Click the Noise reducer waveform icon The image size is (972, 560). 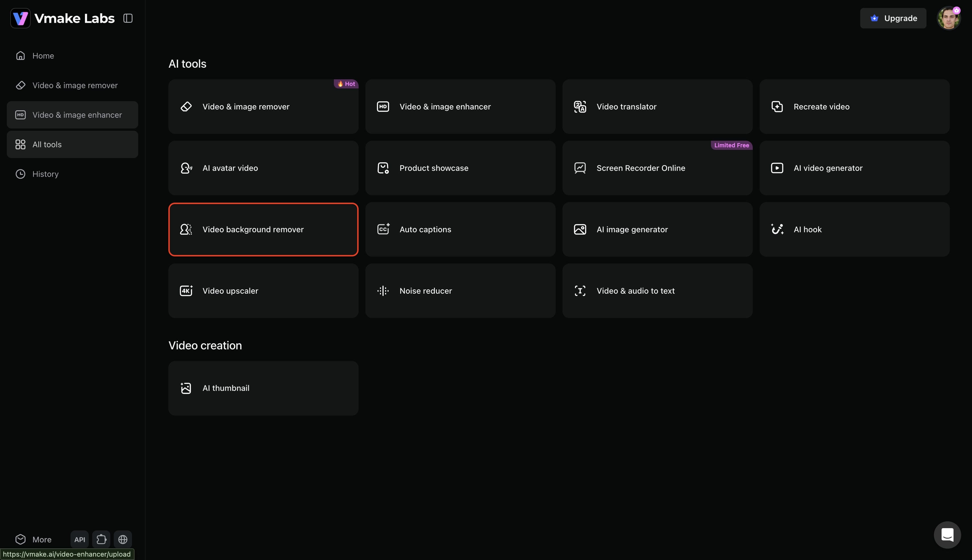click(x=383, y=291)
